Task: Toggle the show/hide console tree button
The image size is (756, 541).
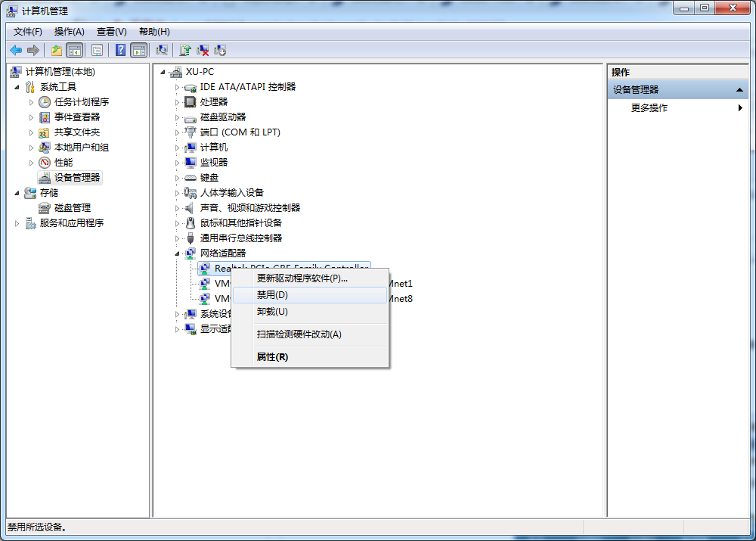Action: [75, 50]
